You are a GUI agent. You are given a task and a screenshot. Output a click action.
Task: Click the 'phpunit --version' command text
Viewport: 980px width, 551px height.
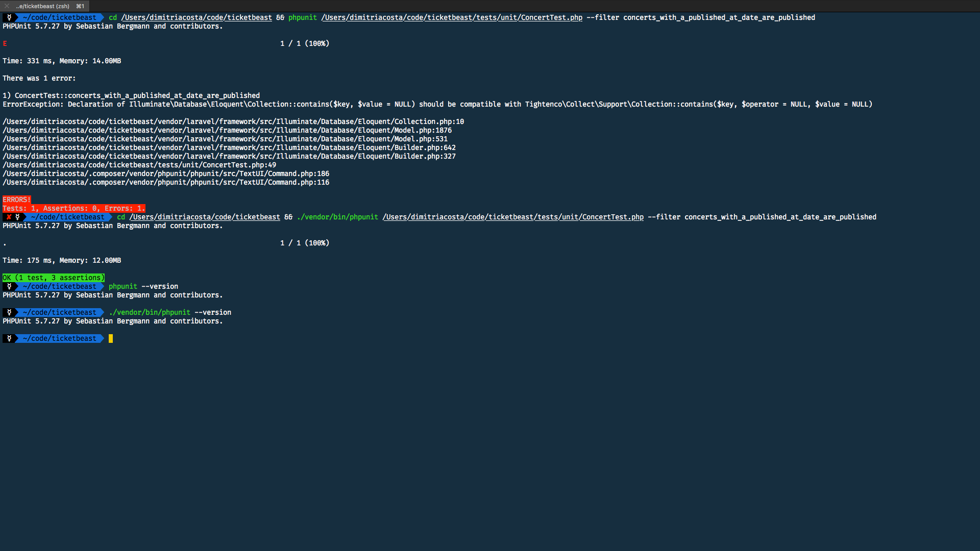[143, 286]
